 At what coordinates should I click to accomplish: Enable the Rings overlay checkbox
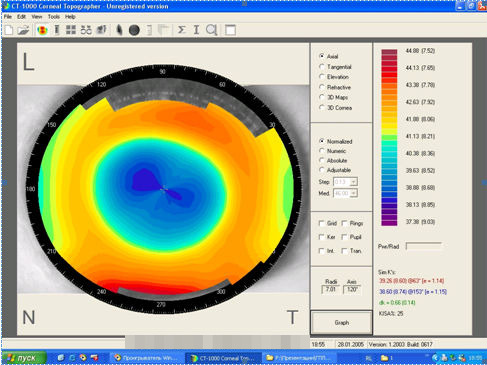(x=345, y=223)
